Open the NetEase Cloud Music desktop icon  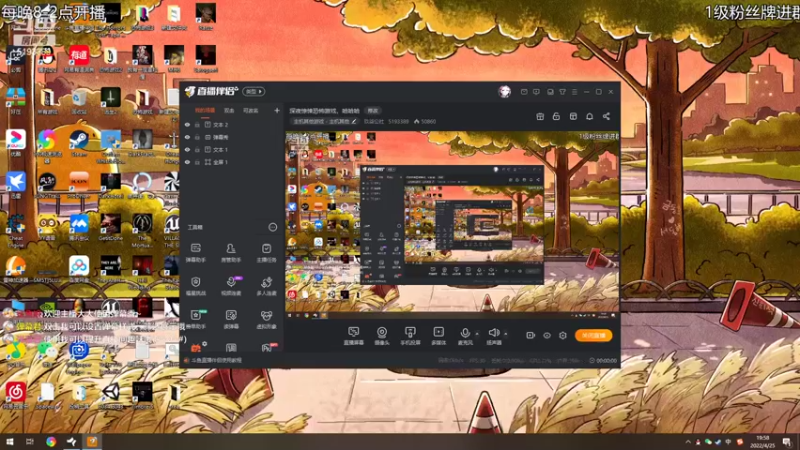[15, 395]
